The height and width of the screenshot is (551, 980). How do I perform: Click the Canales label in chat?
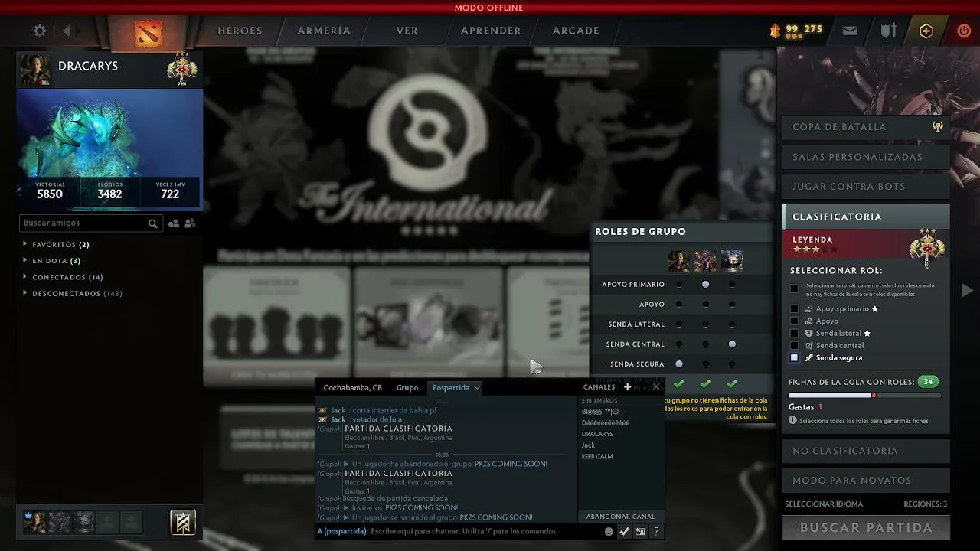(599, 387)
